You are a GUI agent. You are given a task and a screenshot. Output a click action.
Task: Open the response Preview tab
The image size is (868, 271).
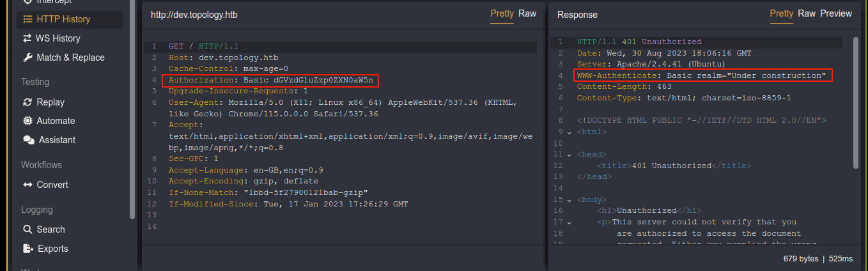click(x=836, y=13)
